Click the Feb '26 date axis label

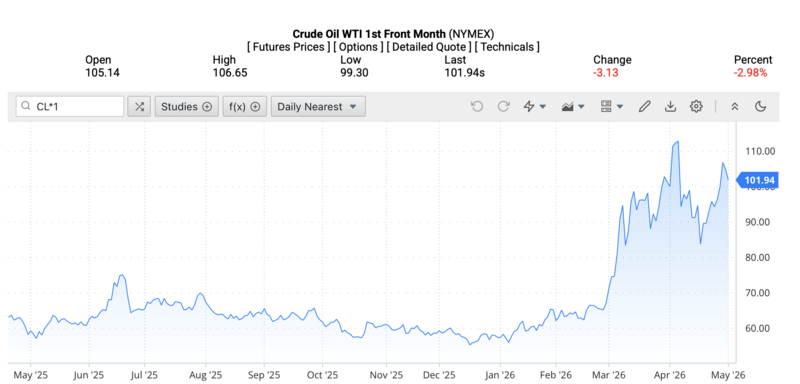click(x=556, y=375)
